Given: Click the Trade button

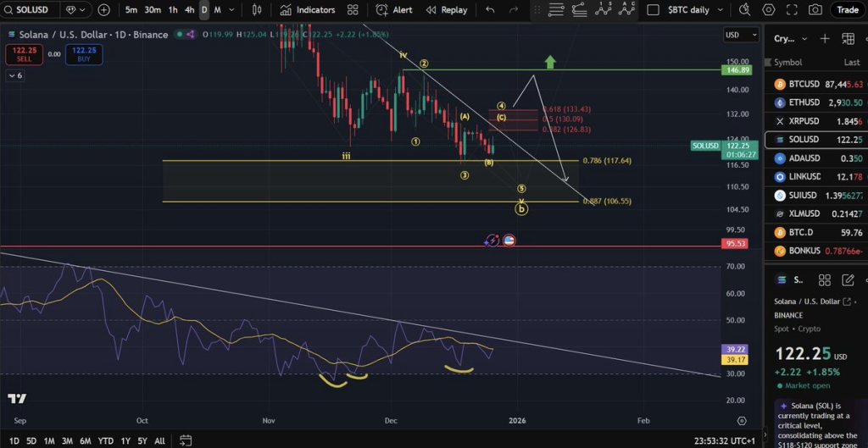Looking at the screenshot, I should [x=848, y=10].
